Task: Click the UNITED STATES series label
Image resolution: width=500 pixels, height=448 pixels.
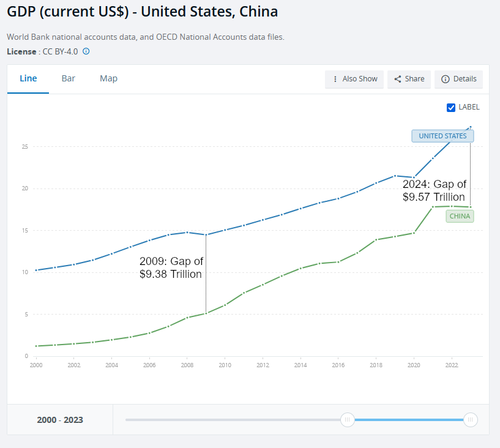Action: pos(442,136)
